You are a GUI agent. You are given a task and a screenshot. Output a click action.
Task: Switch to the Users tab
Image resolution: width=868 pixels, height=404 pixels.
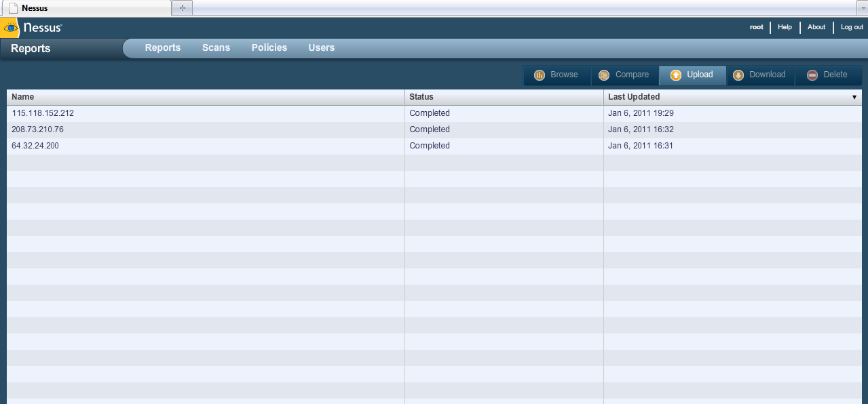point(321,47)
